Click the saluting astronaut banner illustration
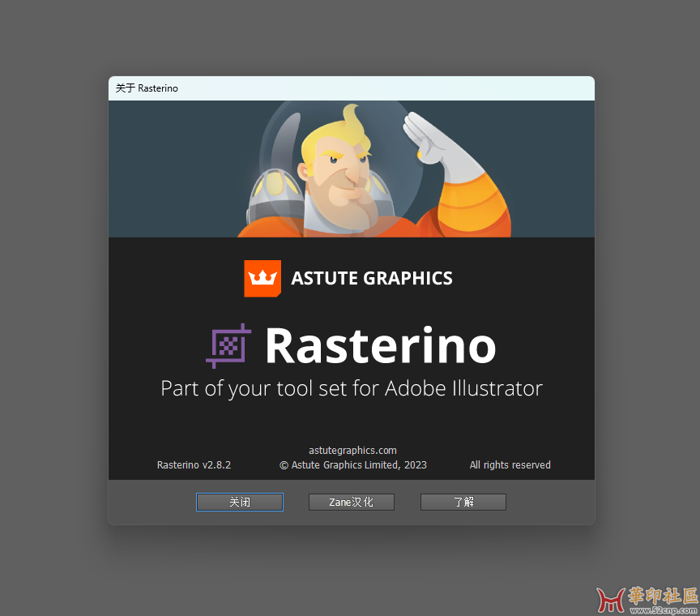This screenshot has height=616, width=700. (x=352, y=169)
